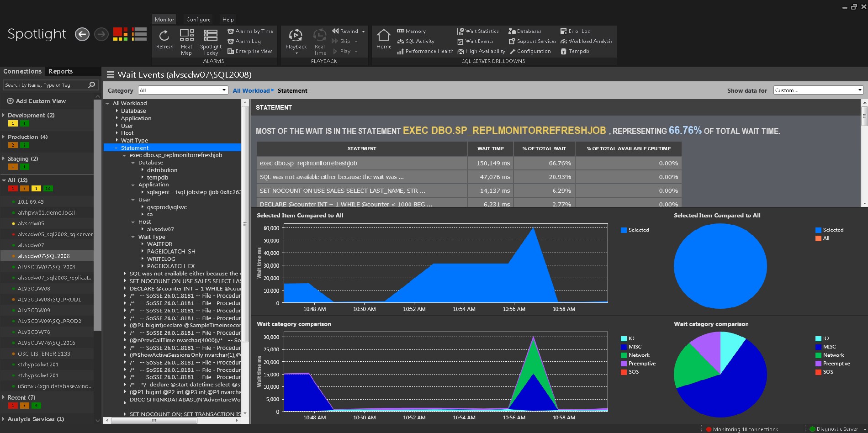868x433 pixels.
Task: Expand the Production connections group
Action: [4, 137]
